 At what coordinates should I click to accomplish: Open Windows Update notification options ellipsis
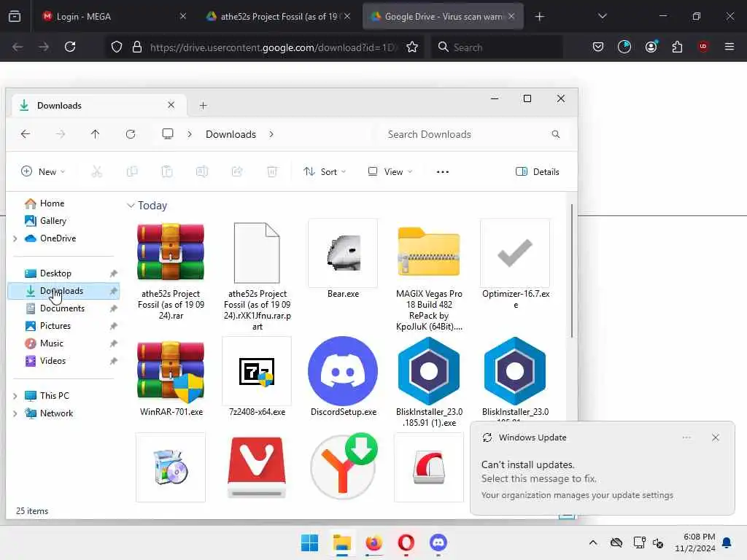coord(686,437)
